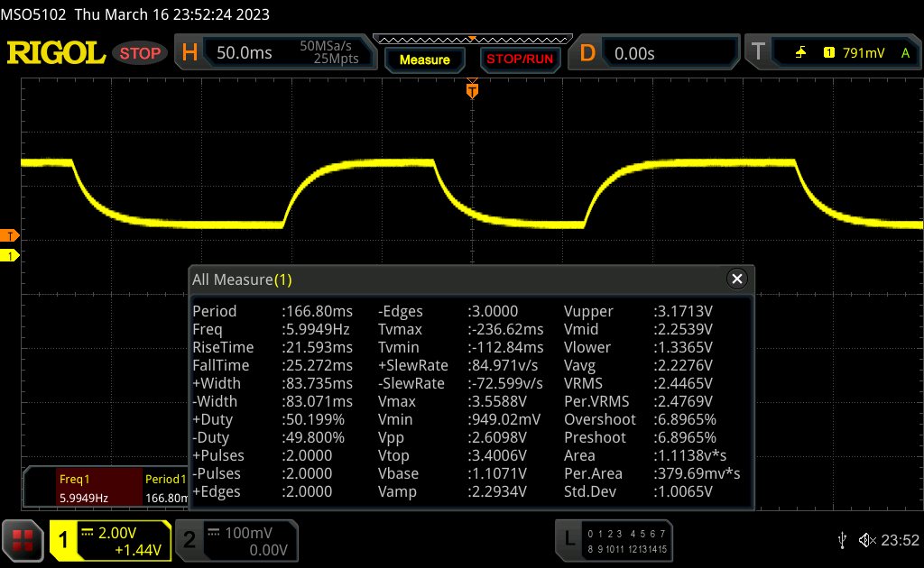
Task: Close the All Measure panel
Action: pos(737,279)
